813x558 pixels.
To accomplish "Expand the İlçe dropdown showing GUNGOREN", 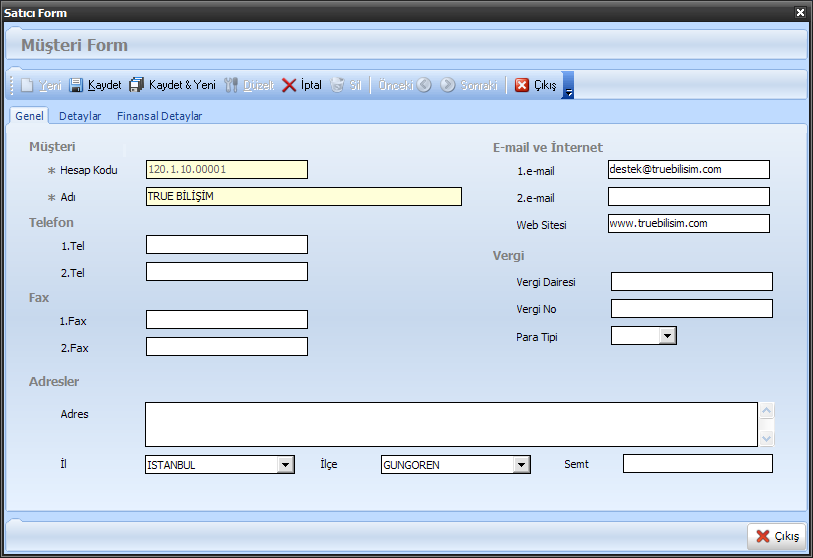I will 521,464.
